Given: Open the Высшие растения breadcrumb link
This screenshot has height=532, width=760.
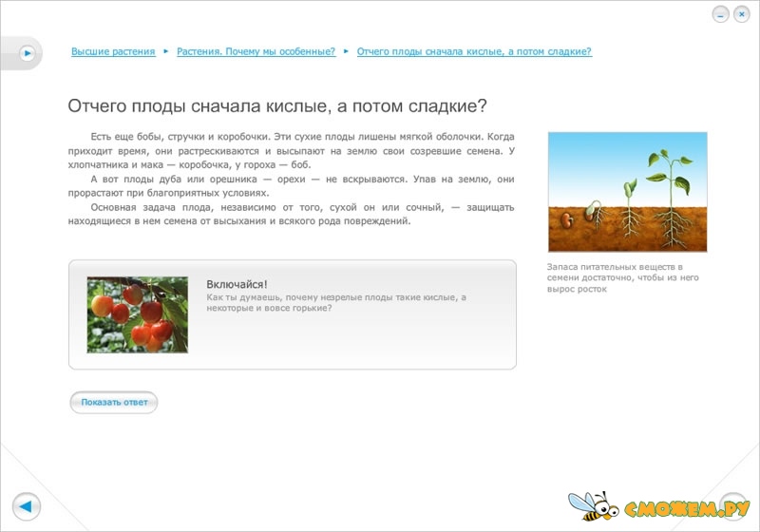Looking at the screenshot, I should click(113, 51).
